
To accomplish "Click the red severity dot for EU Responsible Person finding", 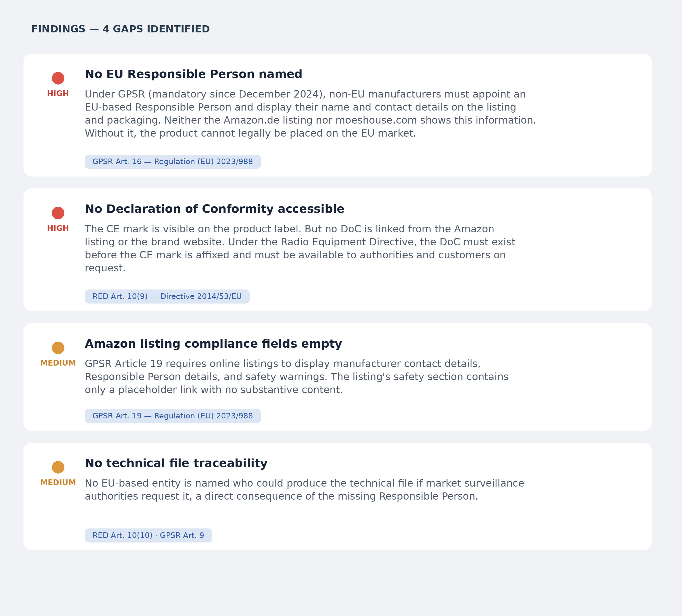I will click(x=58, y=78).
